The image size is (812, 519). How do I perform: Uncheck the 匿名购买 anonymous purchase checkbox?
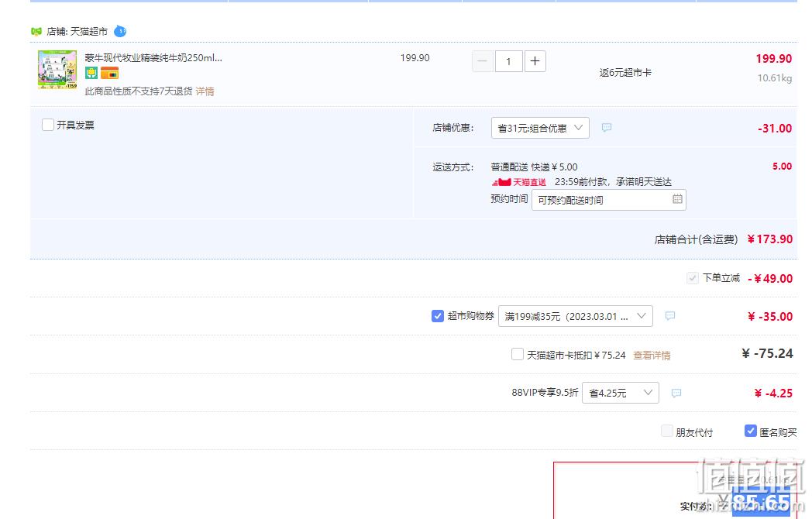point(750,431)
